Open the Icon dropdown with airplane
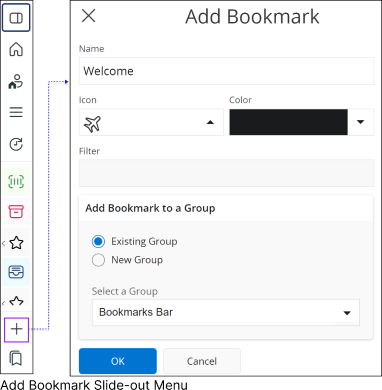382x390 pixels. pyautogui.click(x=151, y=122)
